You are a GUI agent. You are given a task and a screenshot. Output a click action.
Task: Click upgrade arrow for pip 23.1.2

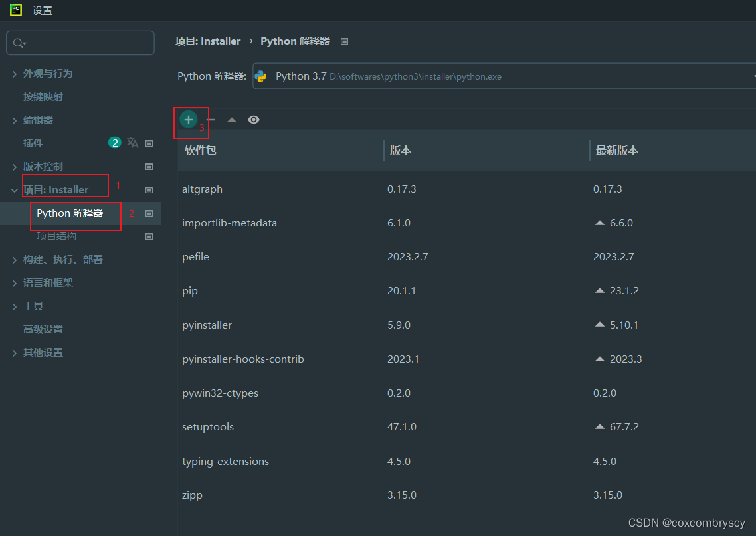point(600,291)
